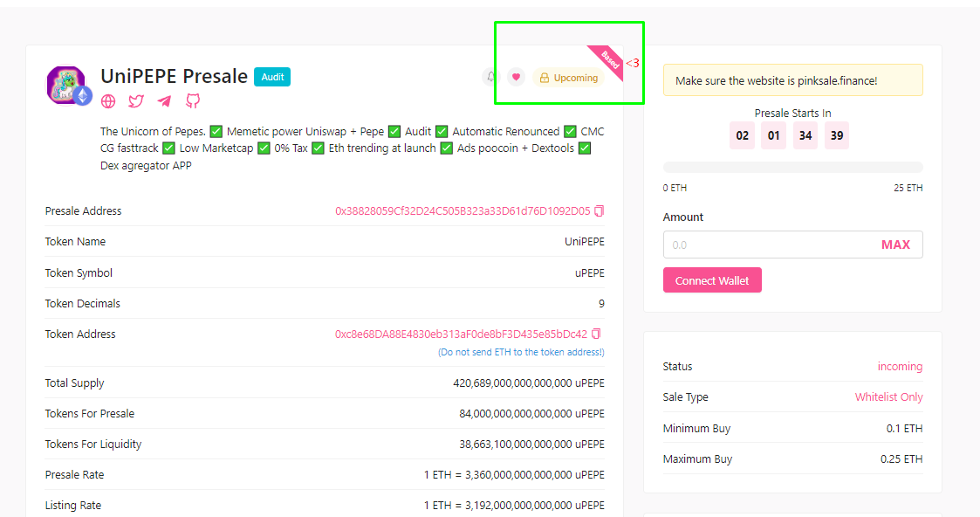
Task: Click the MAX amount button
Action: coord(896,245)
